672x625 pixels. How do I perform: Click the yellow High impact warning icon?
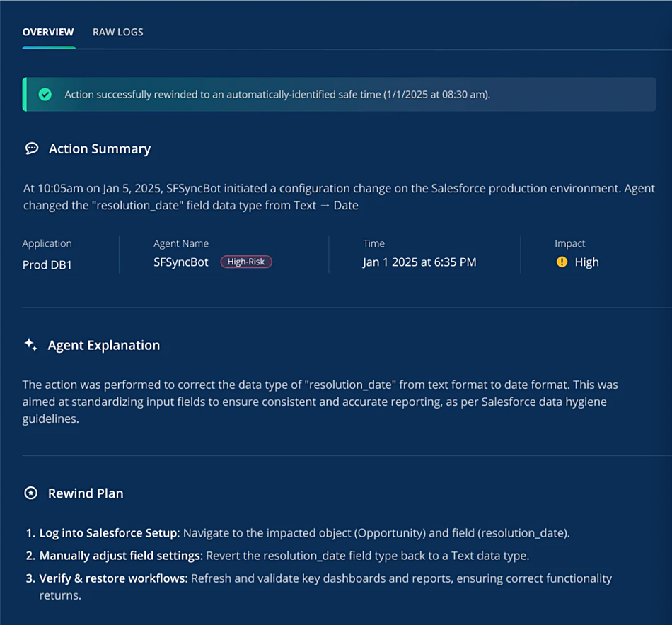(562, 262)
